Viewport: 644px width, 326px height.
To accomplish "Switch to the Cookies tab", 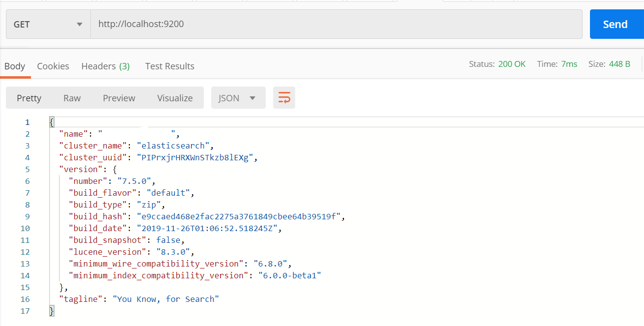I will click(x=53, y=66).
